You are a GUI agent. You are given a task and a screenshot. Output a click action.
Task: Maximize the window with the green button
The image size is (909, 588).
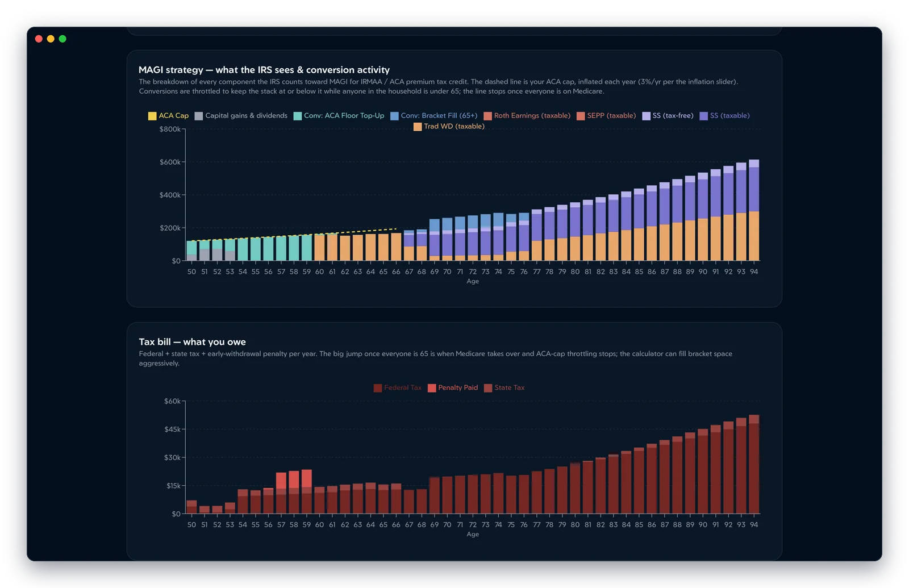pyautogui.click(x=62, y=39)
